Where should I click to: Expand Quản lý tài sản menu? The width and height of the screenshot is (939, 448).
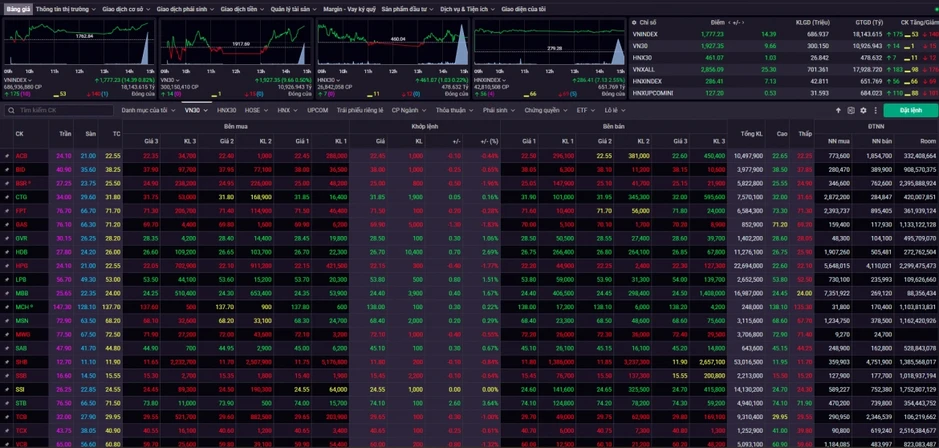[x=292, y=10]
